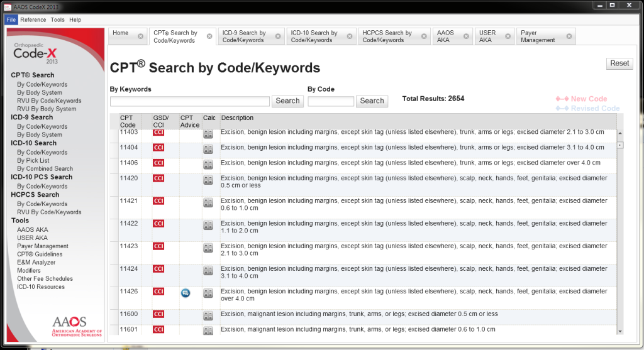Open the calculator for code 11426

click(208, 293)
